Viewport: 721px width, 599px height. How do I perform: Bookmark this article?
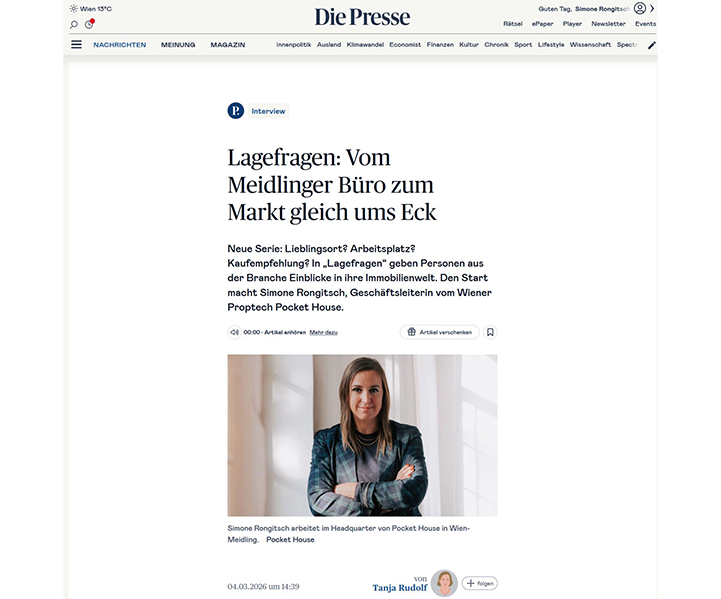pos(490,332)
